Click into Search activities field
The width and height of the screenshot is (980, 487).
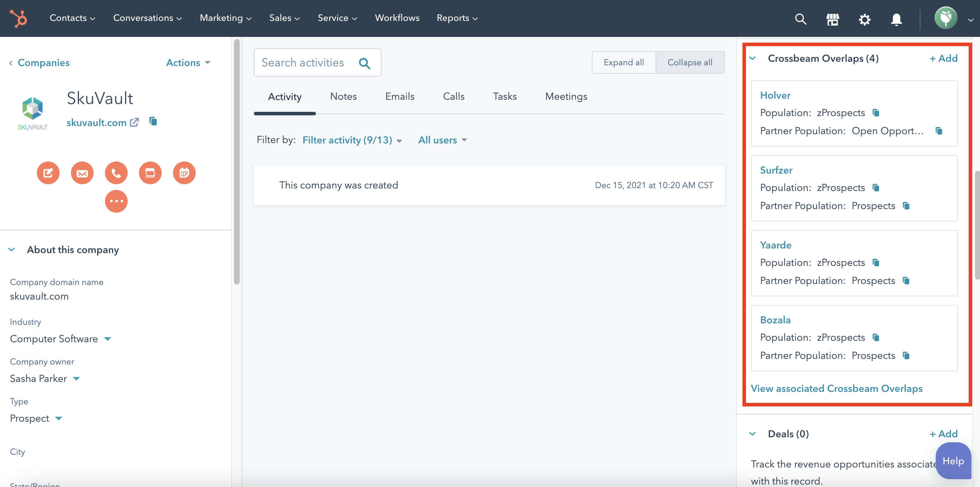pos(303,62)
